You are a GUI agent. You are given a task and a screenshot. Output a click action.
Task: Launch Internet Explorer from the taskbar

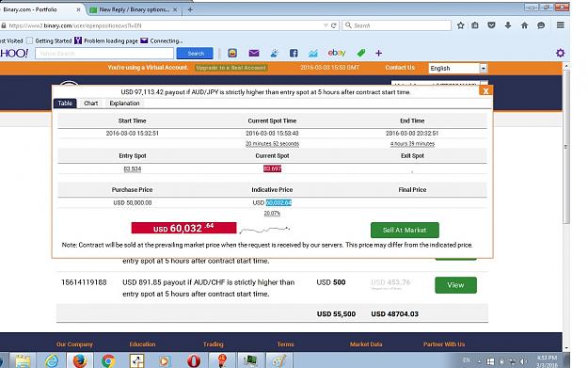tap(52, 360)
